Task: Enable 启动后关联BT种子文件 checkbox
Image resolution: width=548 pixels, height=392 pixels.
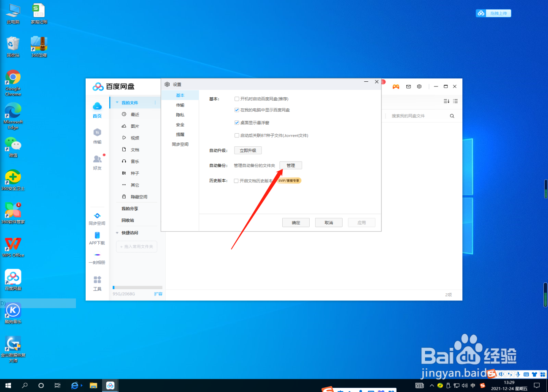Action: 237,136
